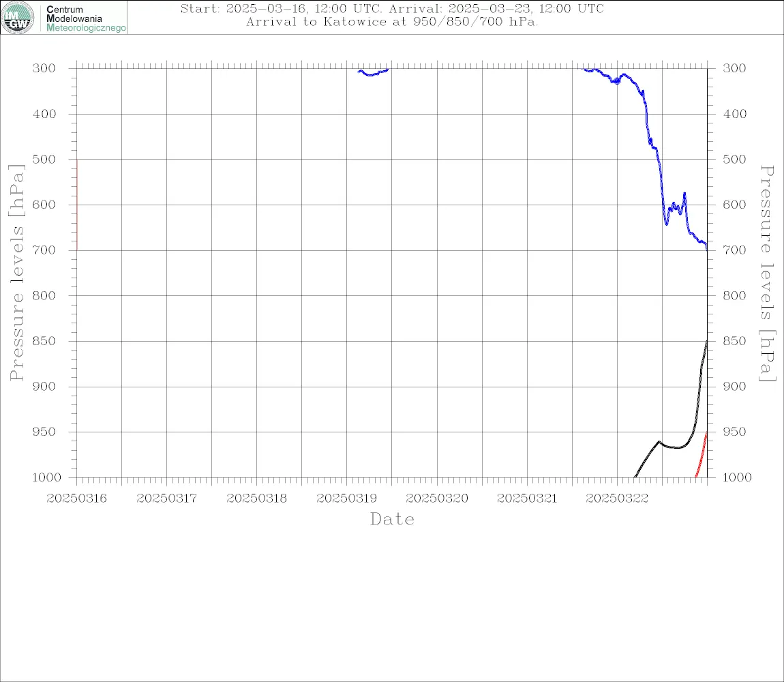
Task: Click right axis label 850
Action: [x=734, y=341]
